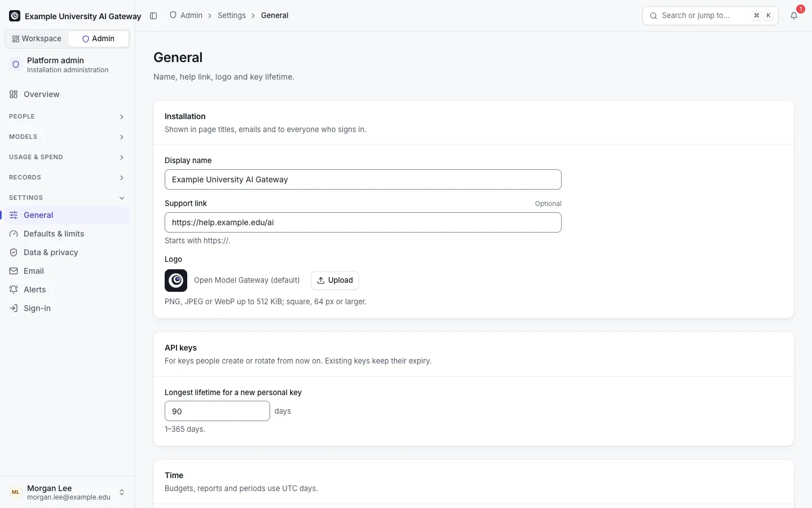Click the Defaults & limits gauge icon

pos(14,234)
